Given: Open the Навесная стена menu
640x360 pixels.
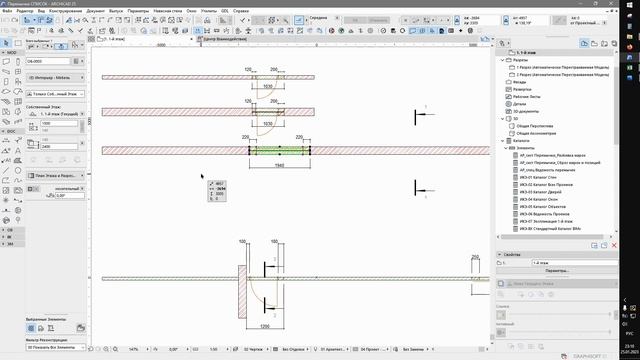Looking at the screenshot, I should click(168, 11).
